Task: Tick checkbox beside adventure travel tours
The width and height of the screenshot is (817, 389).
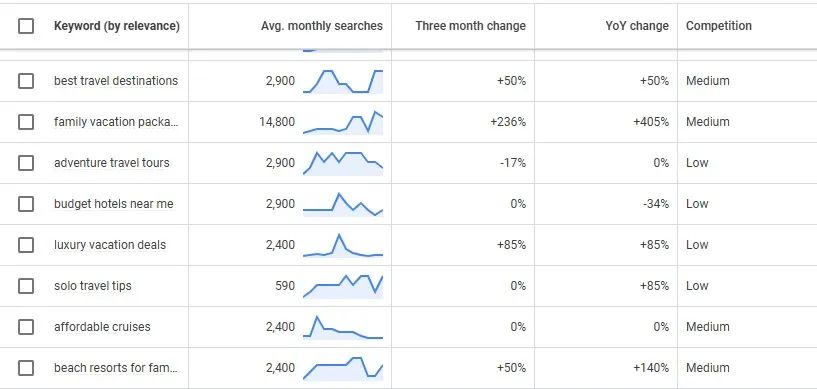Action: click(x=26, y=163)
